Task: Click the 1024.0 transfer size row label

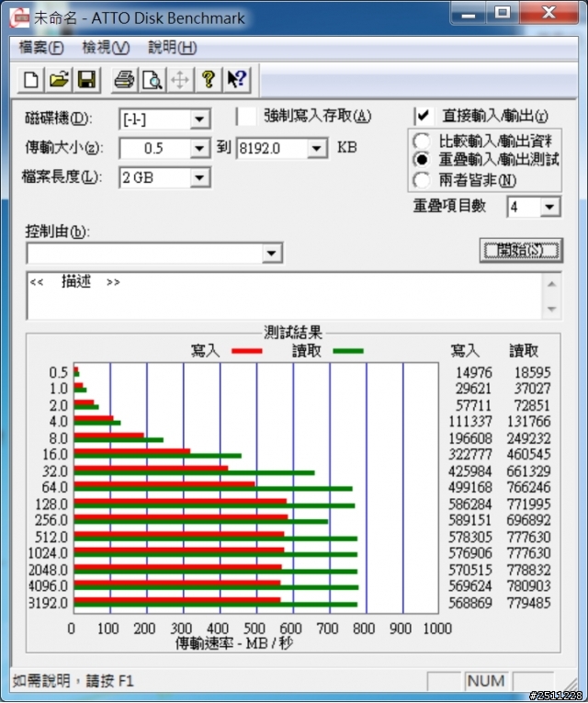Action: tap(48, 553)
